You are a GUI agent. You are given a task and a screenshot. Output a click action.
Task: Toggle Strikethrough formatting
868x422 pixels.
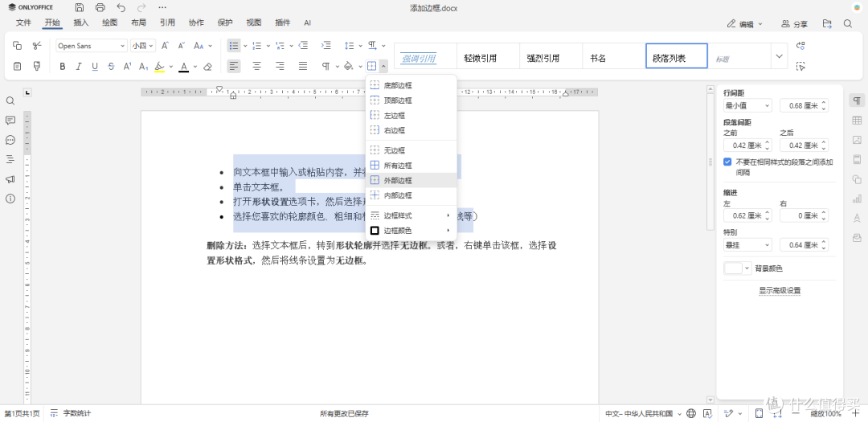coord(111,67)
